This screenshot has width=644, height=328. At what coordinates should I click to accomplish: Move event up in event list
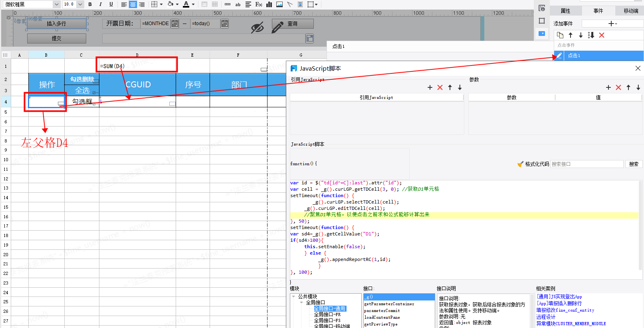[x=571, y=35]
